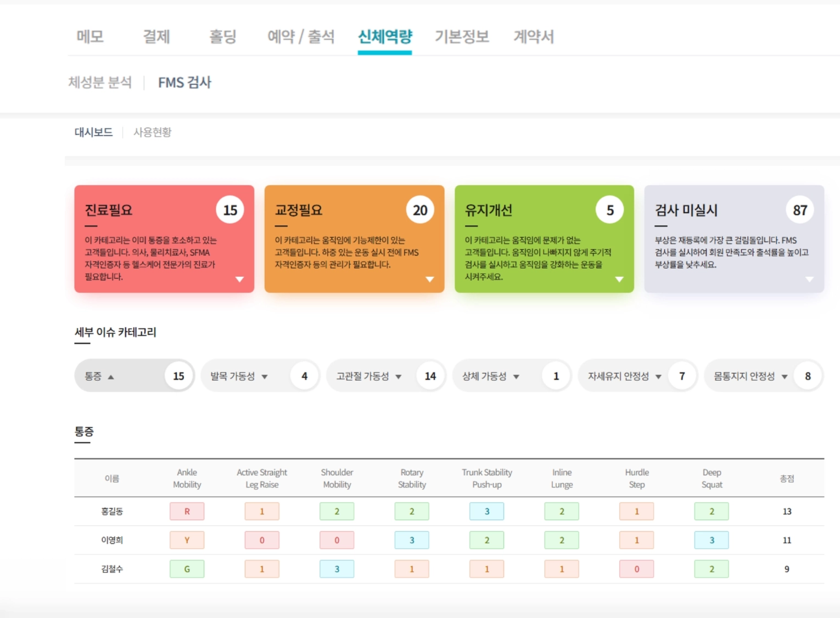The height and width of the screenshot is (618, 840).
Task: Click 김철수's green G ankle score
Action: pyautogui.click(x=187, y=569)
